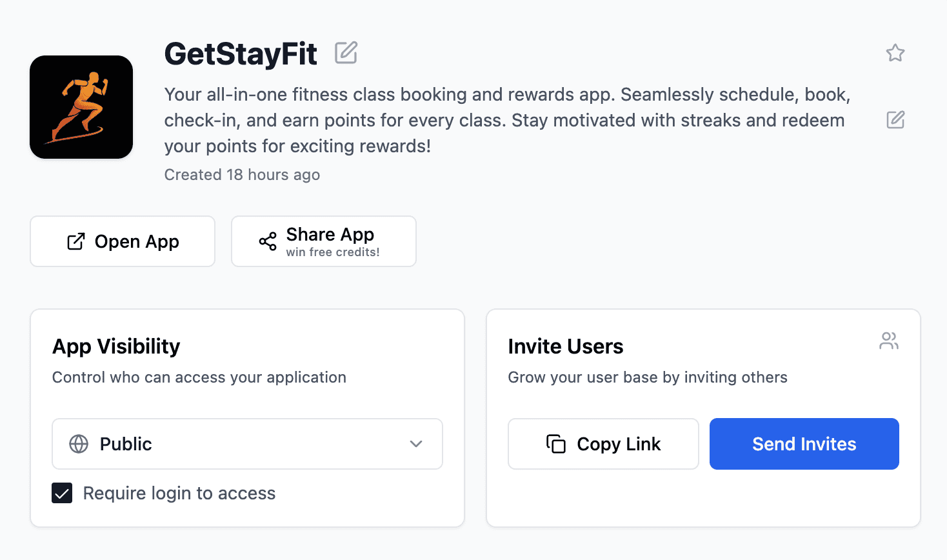The height and width of the screenshot is (560, 947).
Task: Open the Public visibility dropdown
Action: tap(247, 444)
